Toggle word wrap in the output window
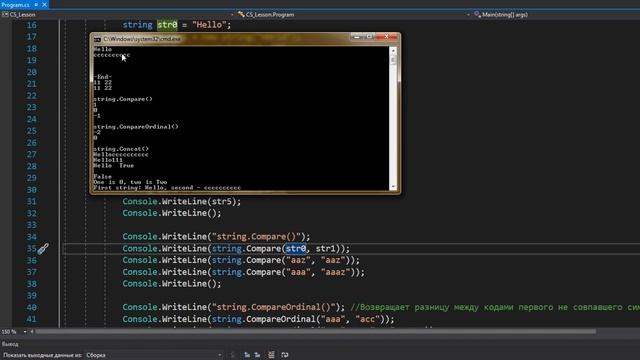The image size is (640, 360). point(285,355)
